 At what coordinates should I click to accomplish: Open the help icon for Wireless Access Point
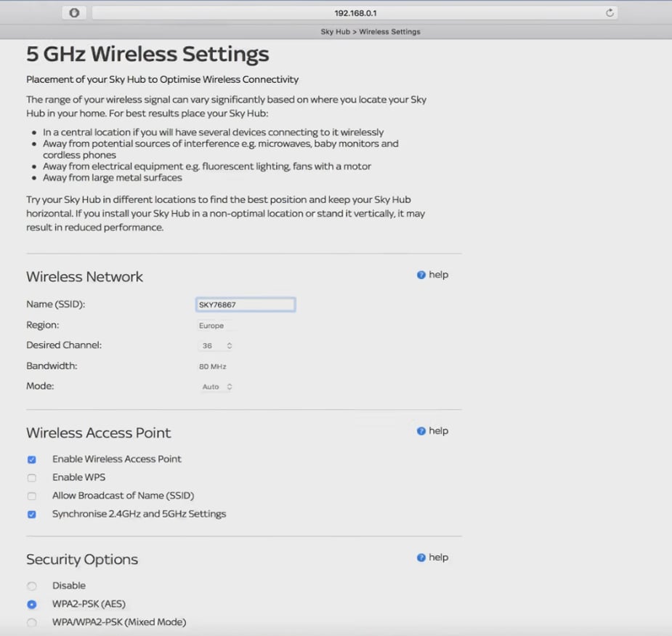click(421, 431)
